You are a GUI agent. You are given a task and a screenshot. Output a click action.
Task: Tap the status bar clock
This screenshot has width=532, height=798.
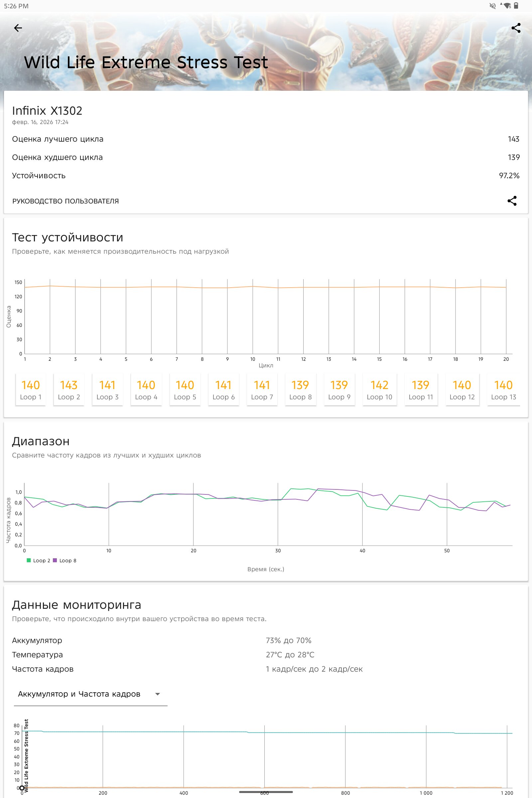click(x=16, y=6)
